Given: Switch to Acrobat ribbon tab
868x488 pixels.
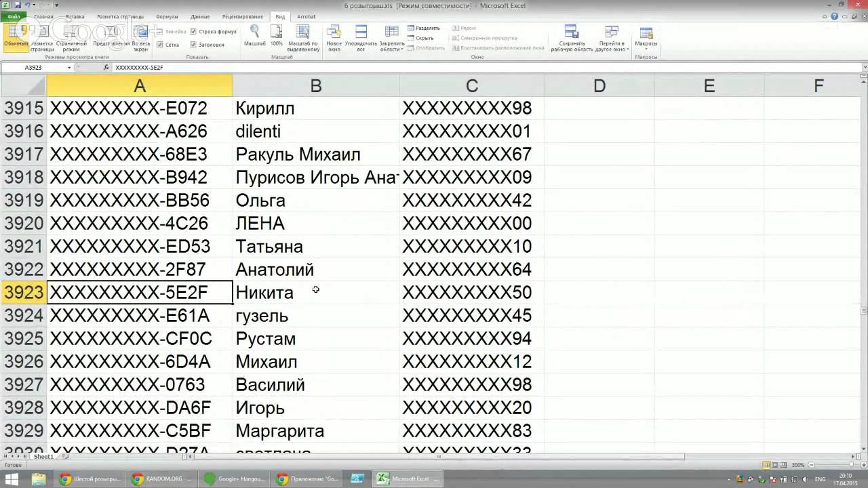Looking at the screenshot, I should click(306, 16).
